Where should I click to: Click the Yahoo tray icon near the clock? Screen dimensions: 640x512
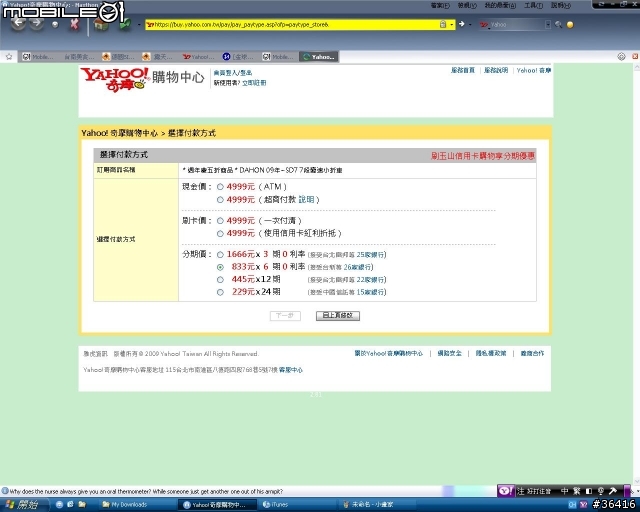[584, 505]
